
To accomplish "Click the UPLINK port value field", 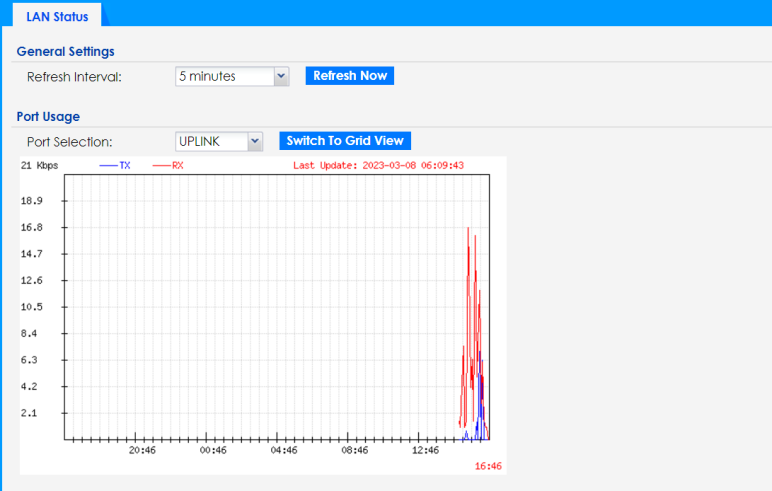I will tap(209, 141).
